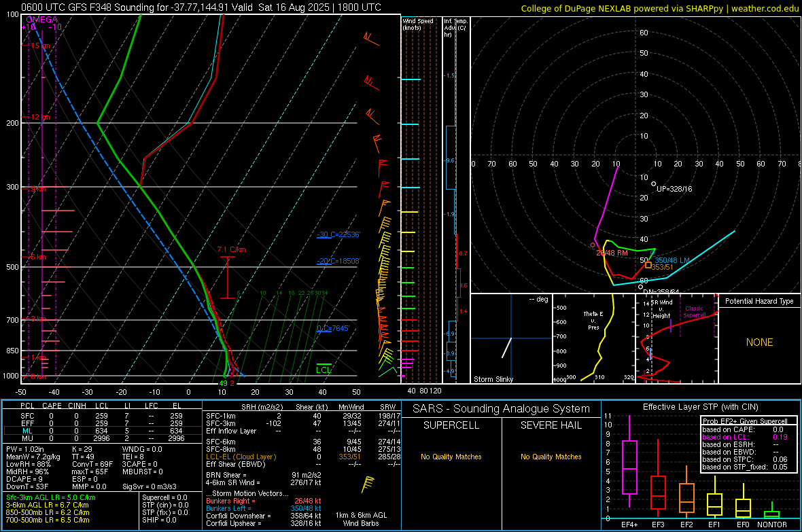Click the 700-500mb LR = 6.5 C/km line

48,520
